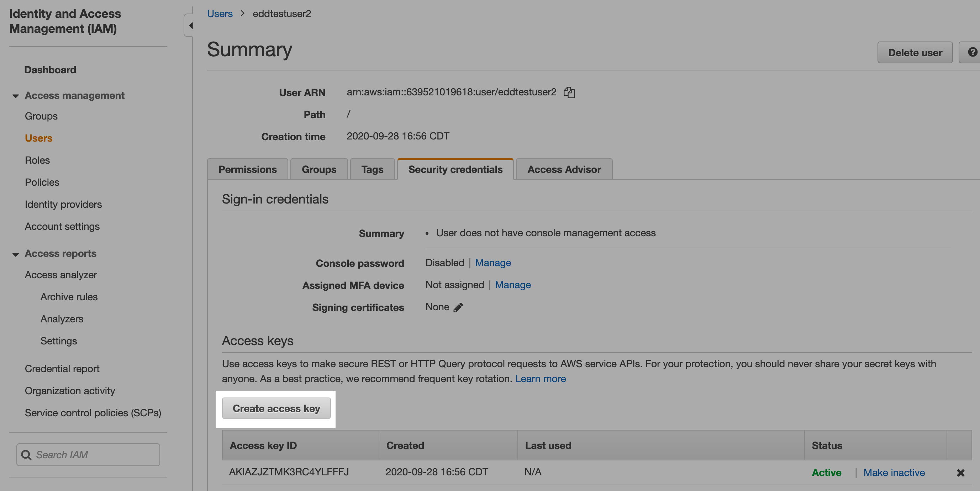Delete access key AKIAZJZTMK3RC4YLFFFJ with X icon
The height and width of the screenshot is (491, 980).
pos(960,473)
